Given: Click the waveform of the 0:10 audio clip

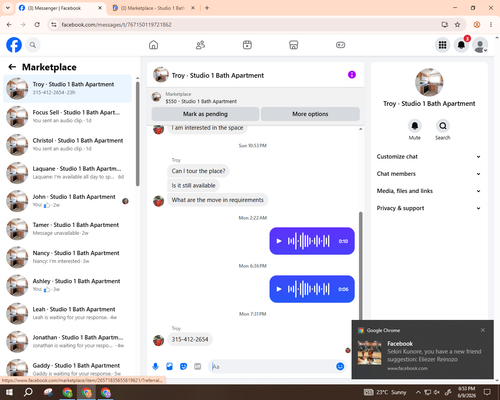Looking at the screenshot, I should pos(309,241).
